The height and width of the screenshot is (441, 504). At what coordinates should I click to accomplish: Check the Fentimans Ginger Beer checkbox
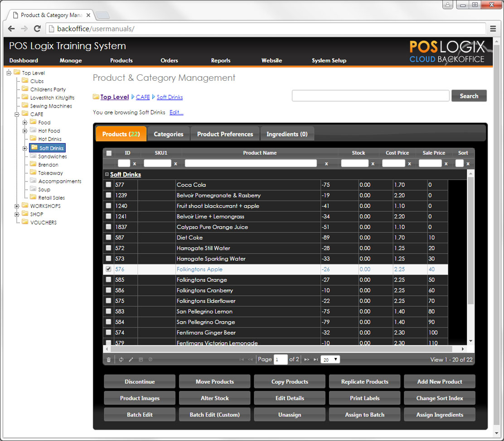109,332
